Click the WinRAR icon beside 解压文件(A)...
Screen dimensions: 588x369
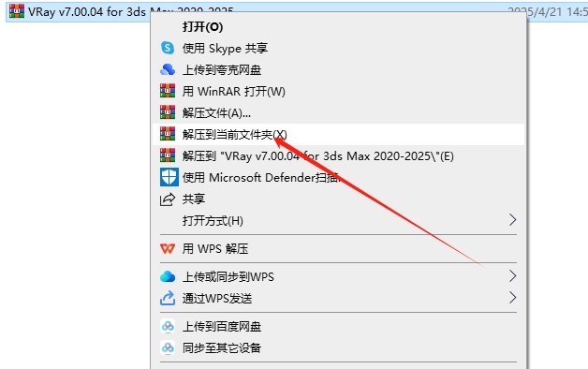coord(168,112)
